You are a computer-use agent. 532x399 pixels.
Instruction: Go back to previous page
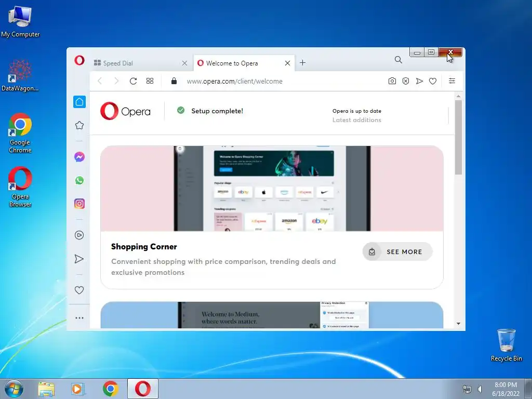(x=100, y=81)
